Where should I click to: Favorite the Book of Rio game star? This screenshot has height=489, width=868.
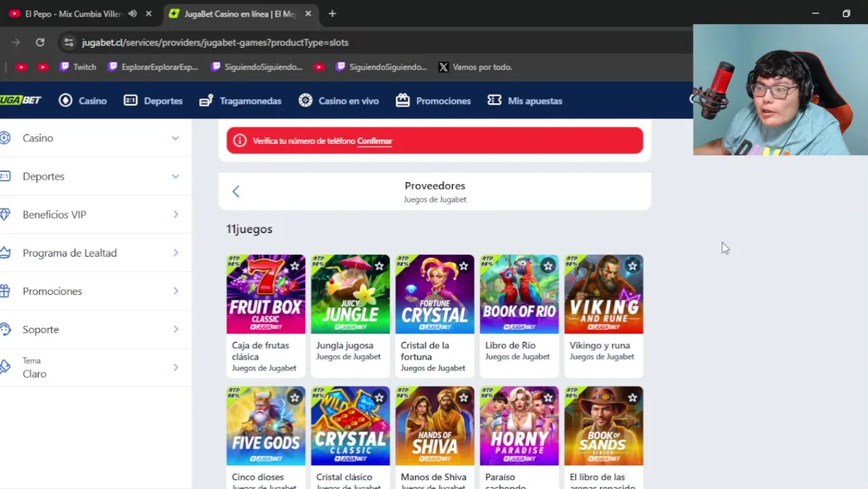[548, 266]
